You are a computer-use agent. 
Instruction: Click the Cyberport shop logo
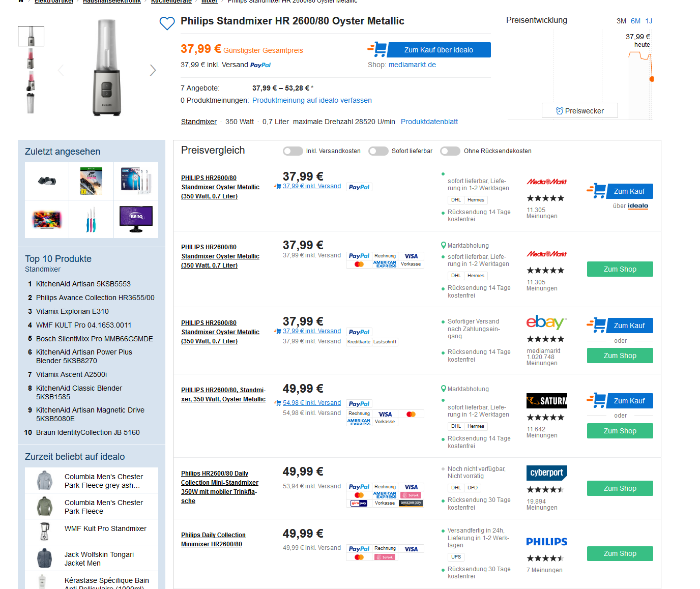546,473
